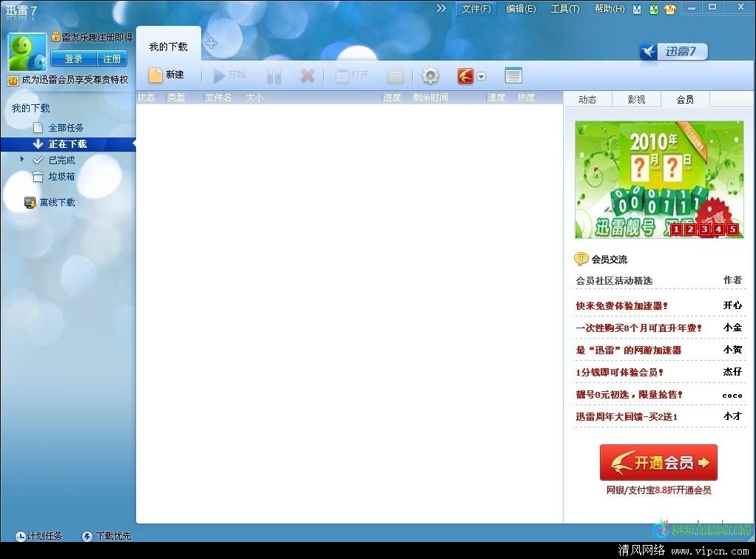The height and width of the screenshot is (559, 756).
Task: Sort by 大小 column header
Action: pyautogui.click(x=255, y=98)
